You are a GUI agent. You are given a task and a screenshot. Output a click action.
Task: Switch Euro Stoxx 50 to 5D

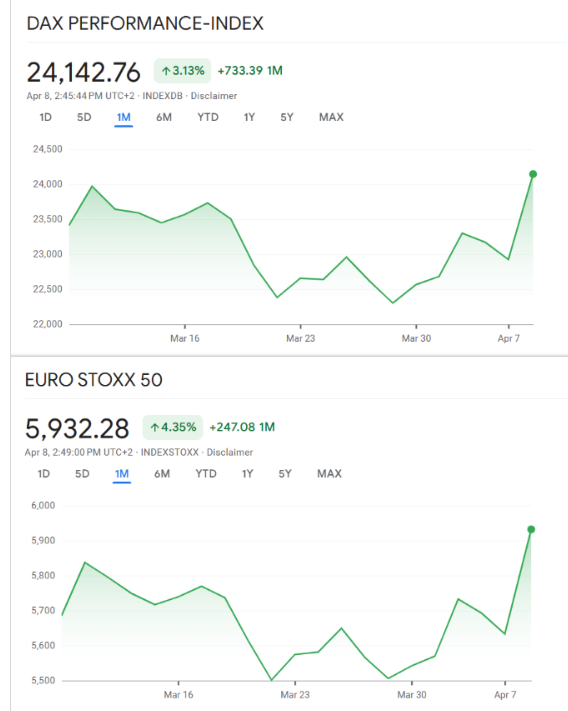click(x=82, y=474)
